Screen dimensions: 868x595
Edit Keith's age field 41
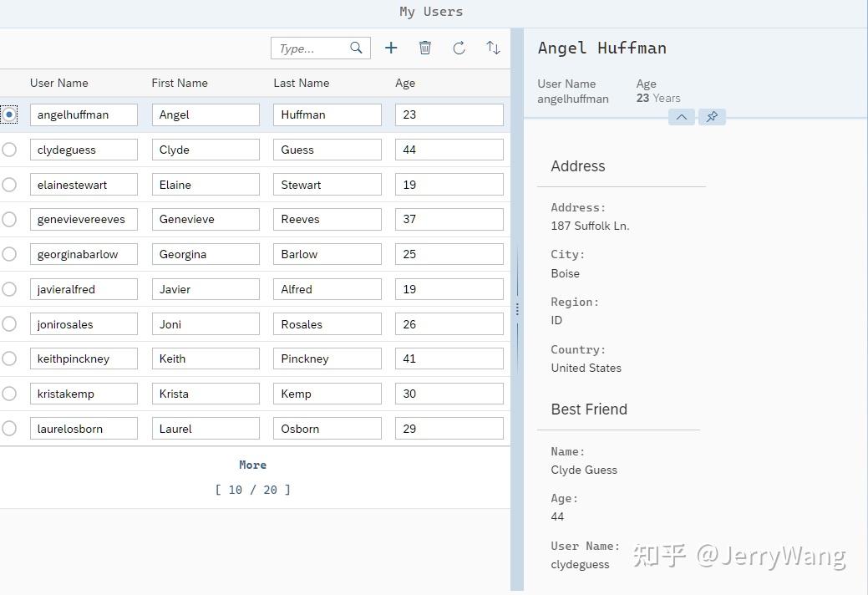point(449,359)
